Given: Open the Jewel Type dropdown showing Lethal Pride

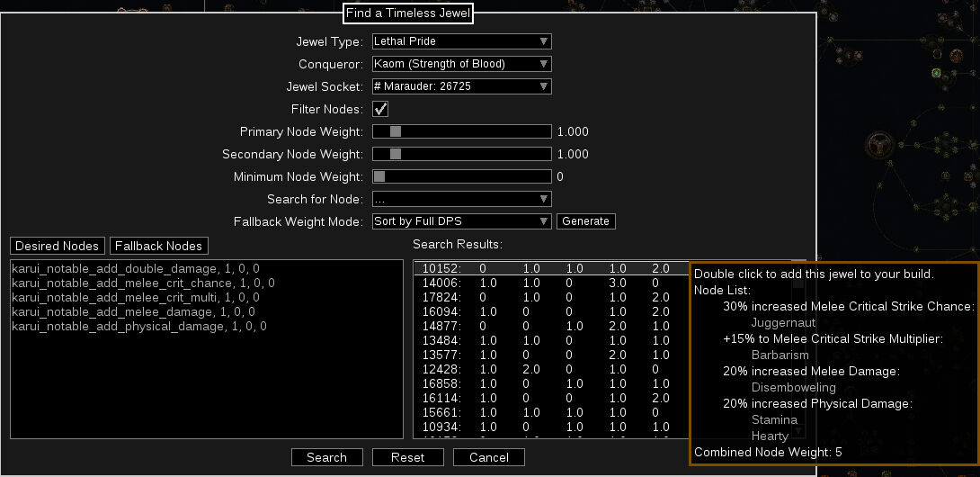Looking at the screenshot, I should tap(462, 41).
